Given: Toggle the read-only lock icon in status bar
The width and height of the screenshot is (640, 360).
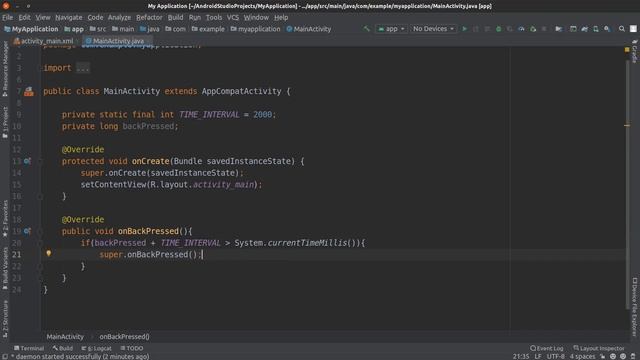Looking at the screenshot, I should [603, 356].
